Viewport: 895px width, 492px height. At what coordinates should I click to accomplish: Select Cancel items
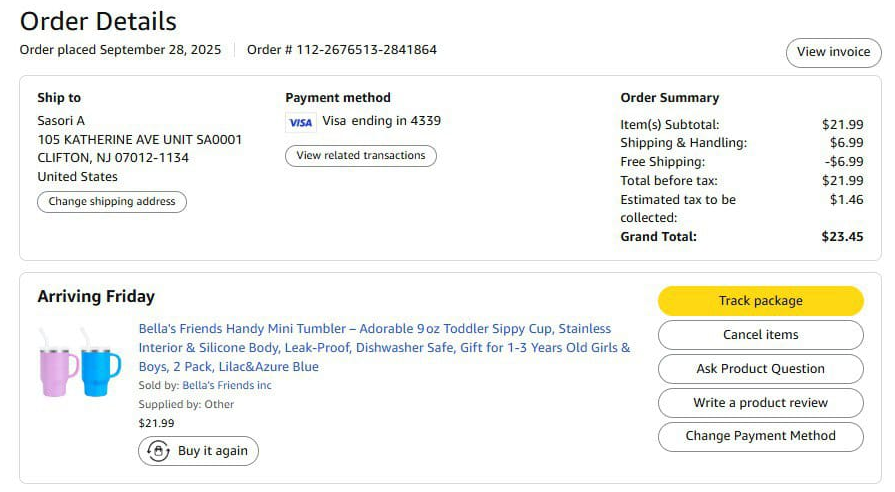[760, 334]
